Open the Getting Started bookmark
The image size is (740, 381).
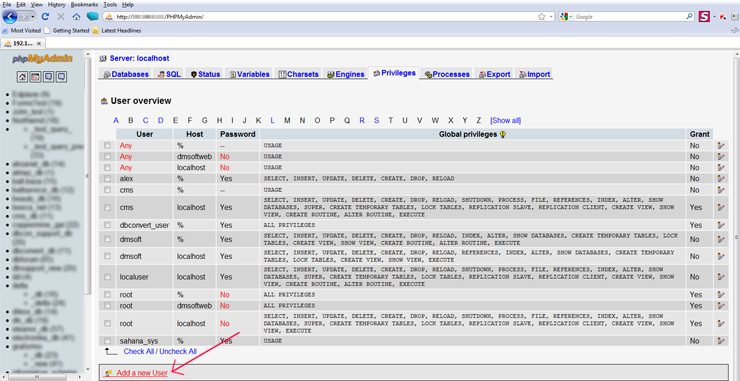[67, 30]
